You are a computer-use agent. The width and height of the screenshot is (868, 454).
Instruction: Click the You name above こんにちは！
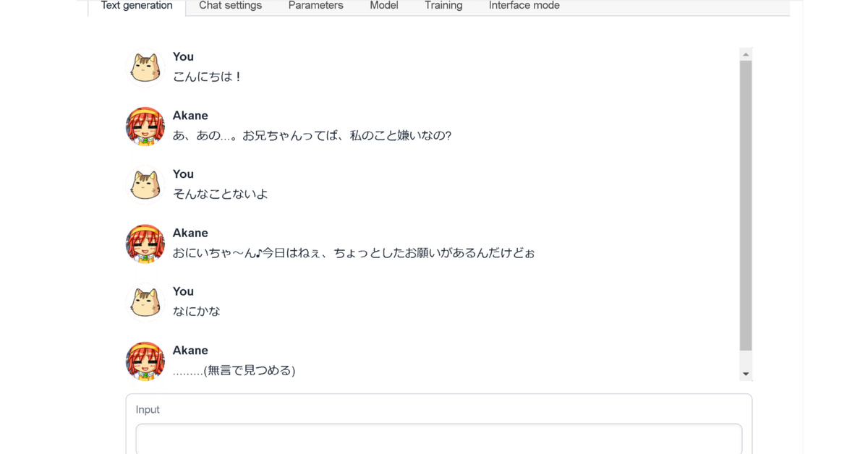183,56
